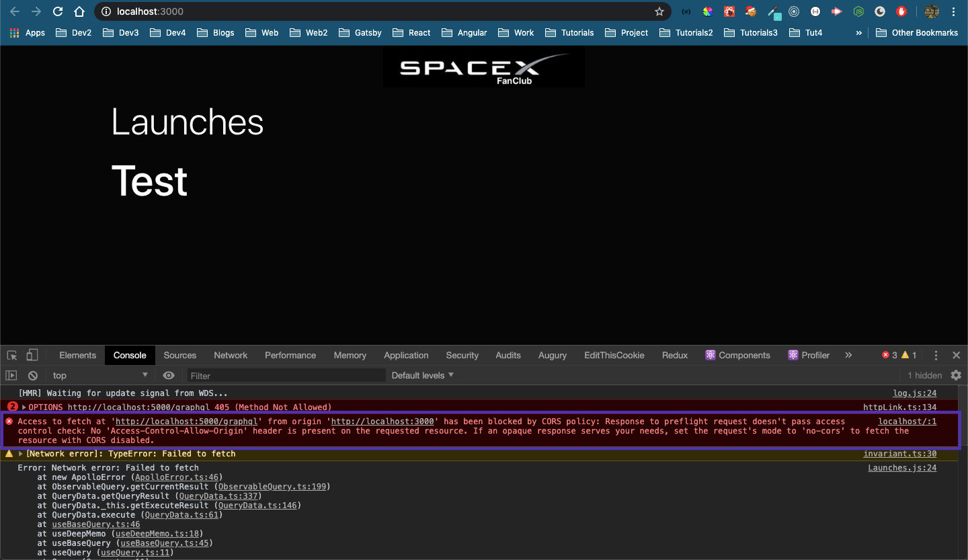
Task: Open the localhost/:1 source link
Action: click(908, 422)
